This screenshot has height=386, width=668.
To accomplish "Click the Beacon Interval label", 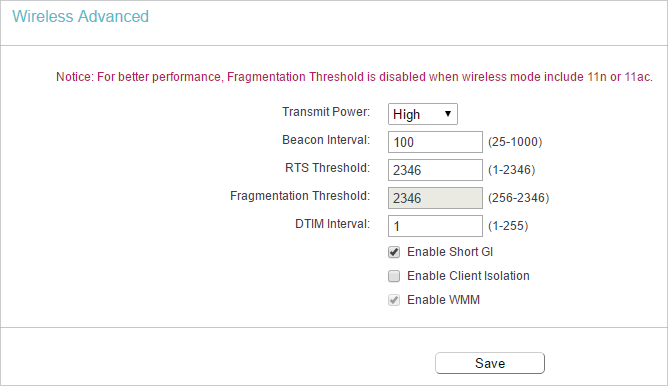I will tap(326, 140).
